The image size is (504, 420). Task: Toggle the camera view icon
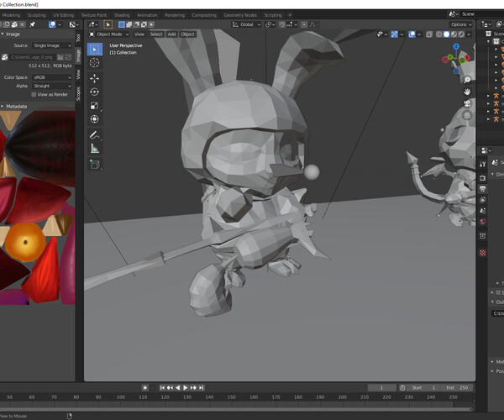(x=466, y=104)
